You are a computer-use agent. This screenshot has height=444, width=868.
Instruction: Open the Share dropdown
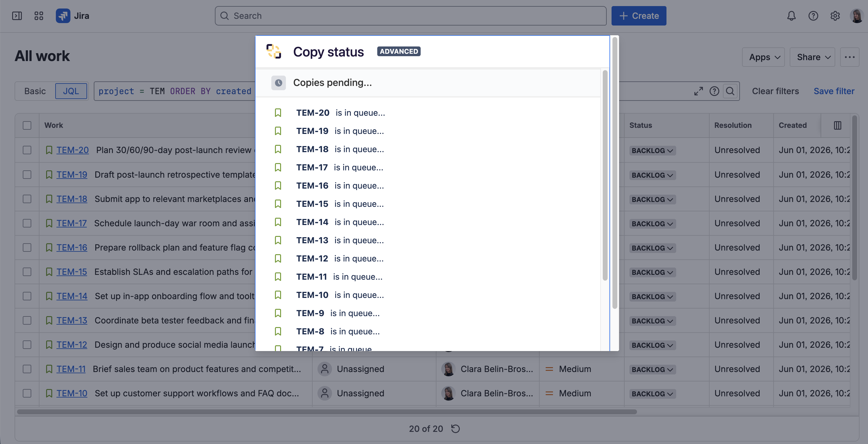click(812, 57)
